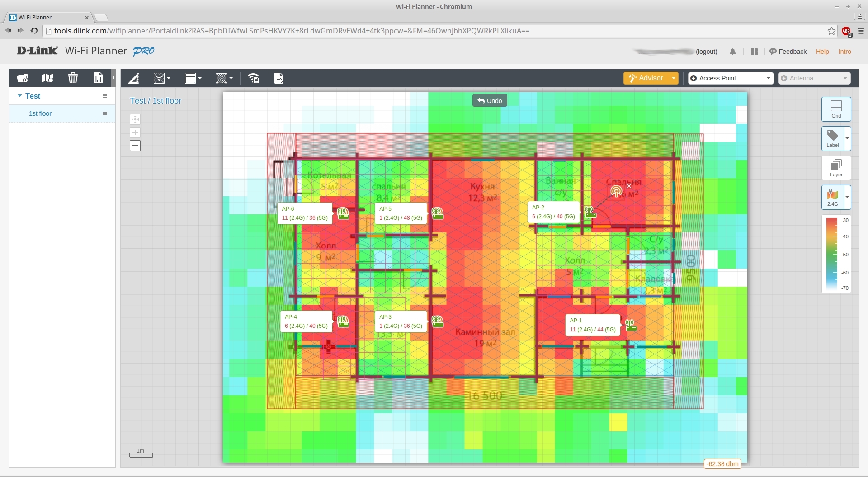Viewport: 868px width, 477px height.
Task: Open the hatched zone tool dropdown
Action: pyautogui.click(x=224, y=79)
